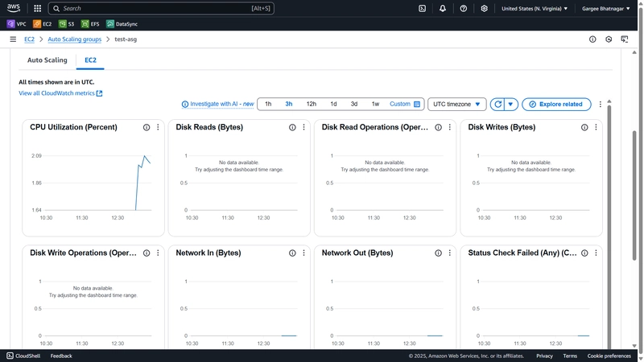
Task: Open the settings gear in top bar
Action: (485, 8)
